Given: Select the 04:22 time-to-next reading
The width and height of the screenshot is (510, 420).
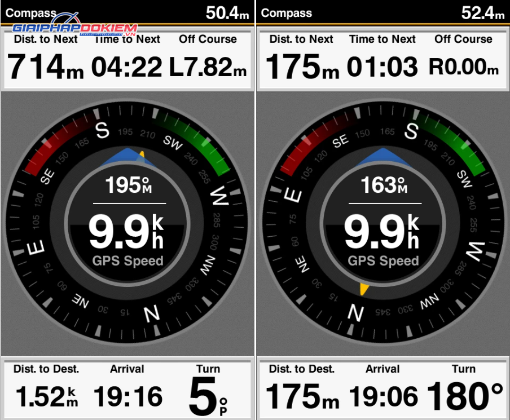Looking at the screenshot, I should (126, 67).
